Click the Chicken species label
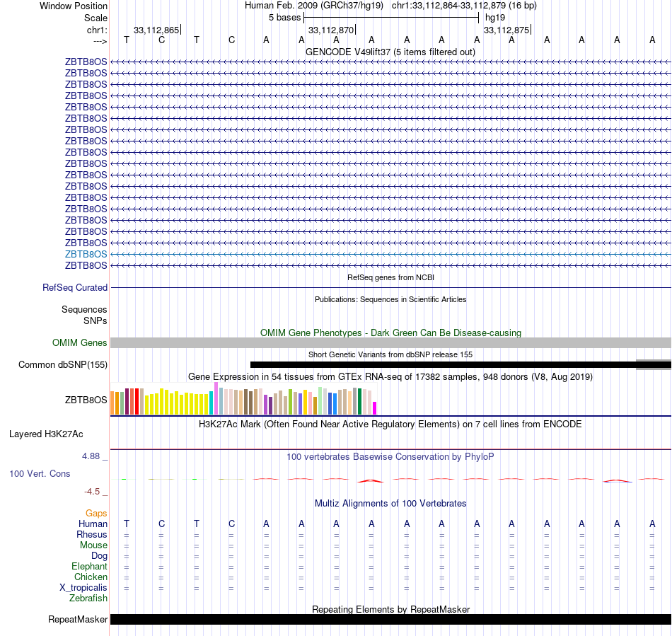 coord(91,577)
